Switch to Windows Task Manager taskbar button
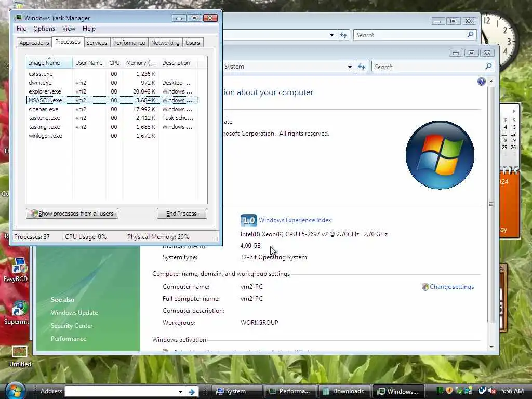This screenshot has width=532, height=399. click(x=398, y=392)
